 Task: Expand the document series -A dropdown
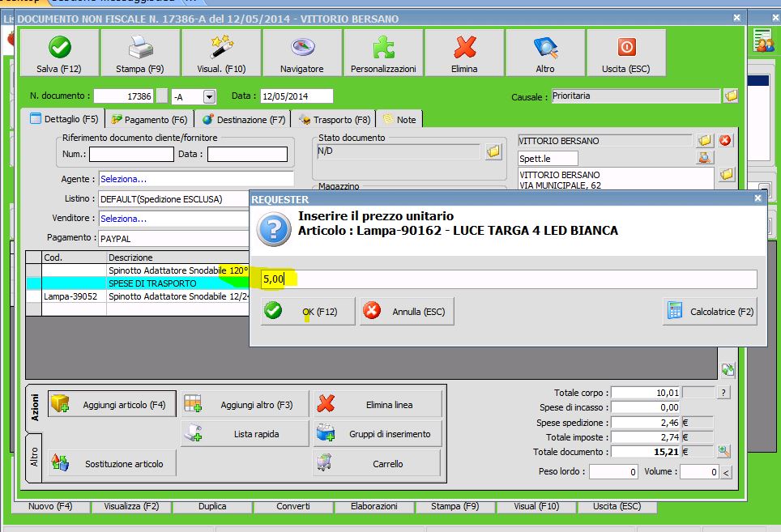pyautogui.click(x=209, y=96)
